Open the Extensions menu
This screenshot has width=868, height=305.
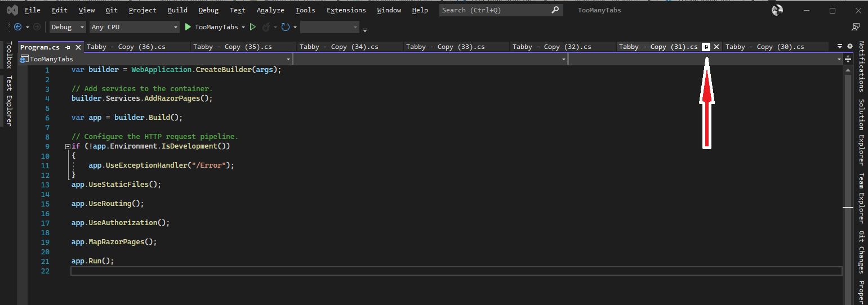tap(346, 10)
